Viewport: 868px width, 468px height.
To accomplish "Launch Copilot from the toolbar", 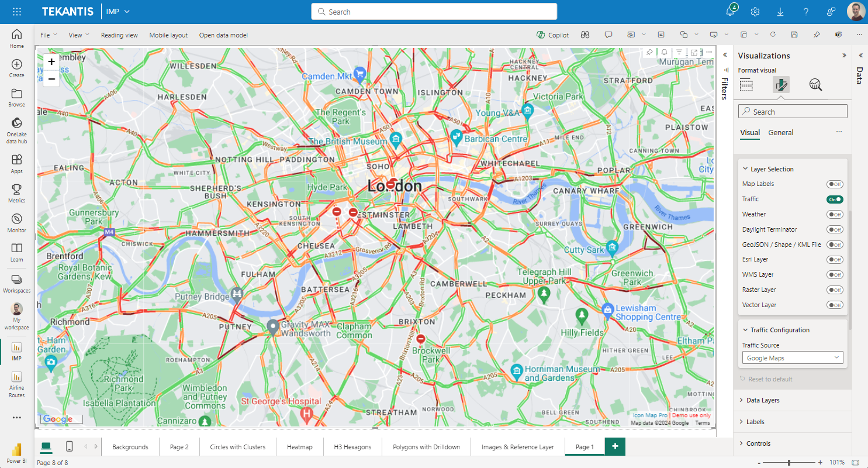I will (552, 35).
